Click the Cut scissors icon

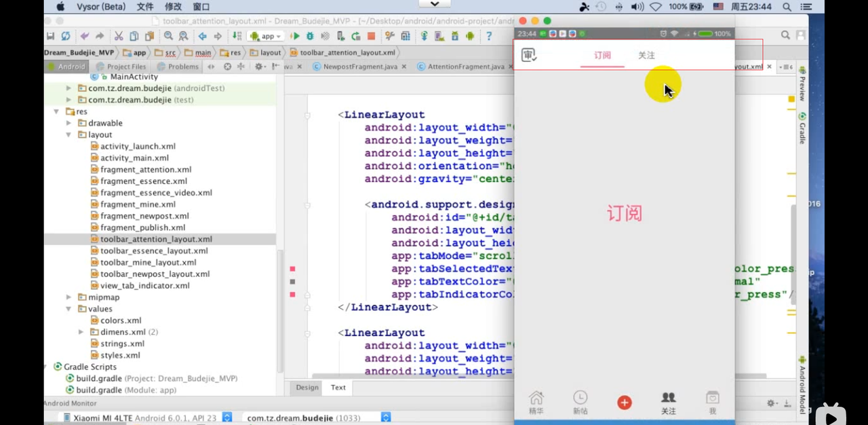(x=118, y=36)
